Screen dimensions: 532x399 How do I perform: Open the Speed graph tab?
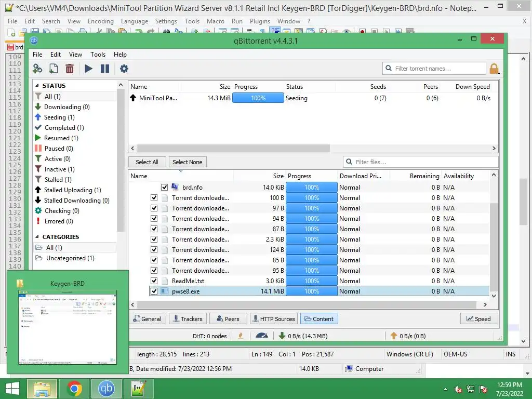pos(478,319)
